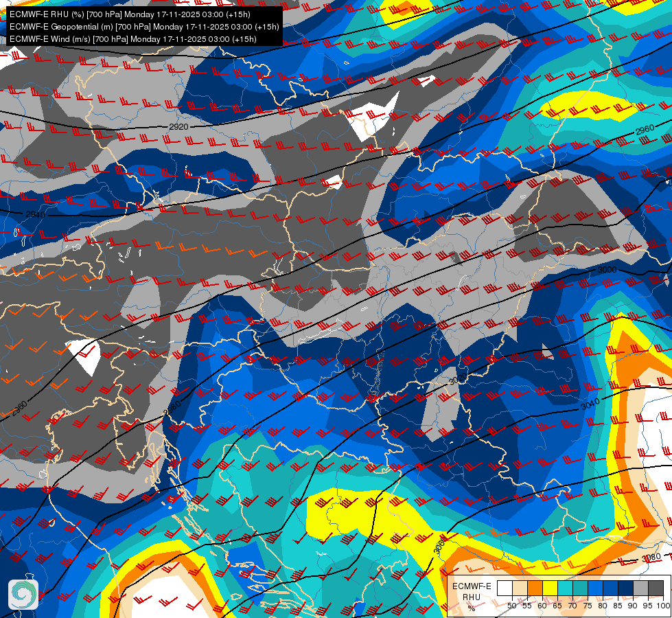Click the green swirl logo icon

(x=23, y=595)
